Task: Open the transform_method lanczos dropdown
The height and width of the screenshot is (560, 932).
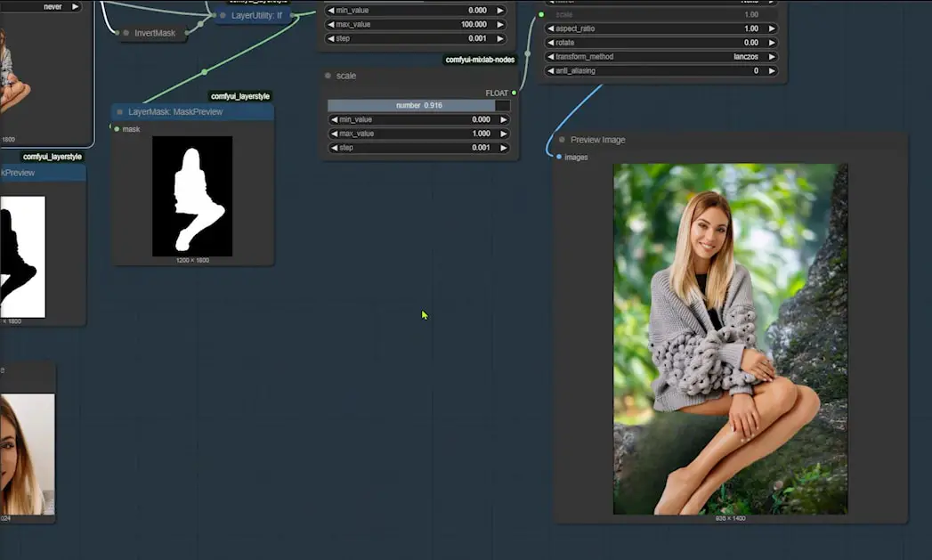Action: [661, 57]
